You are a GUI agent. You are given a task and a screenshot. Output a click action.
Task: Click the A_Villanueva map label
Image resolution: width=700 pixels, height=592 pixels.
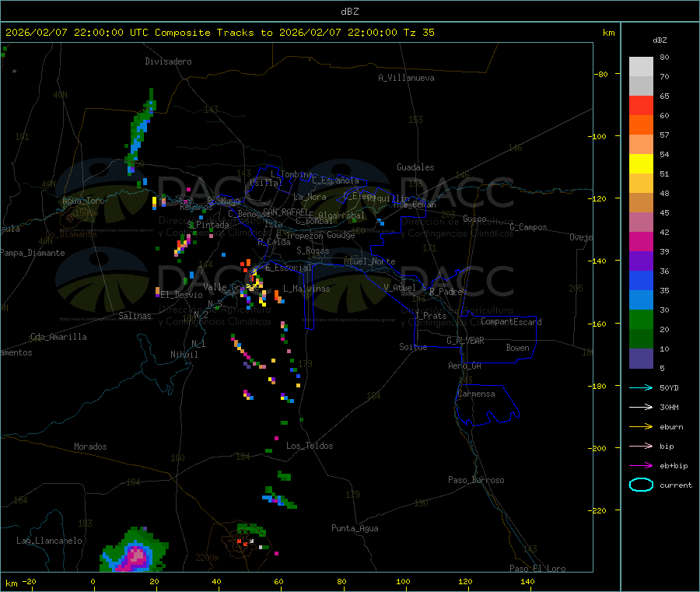pos(406,78)
